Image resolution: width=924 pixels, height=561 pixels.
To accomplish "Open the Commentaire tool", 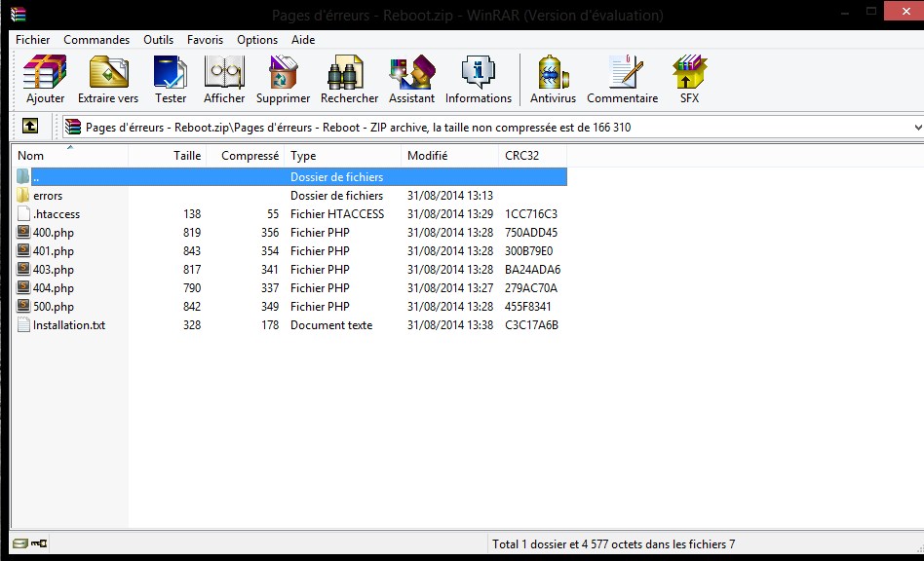I will coord(624,72).
